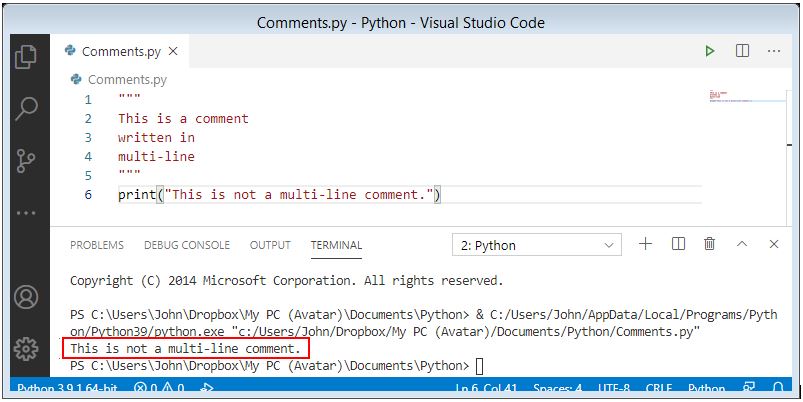803x402 pixels.
Task: Run the Python file with green play button
Action: coord(710,51)
